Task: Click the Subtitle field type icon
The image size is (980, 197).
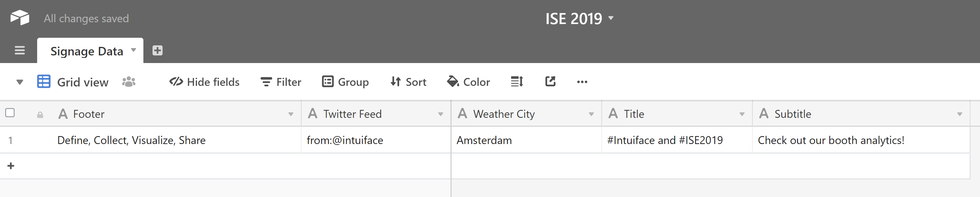Action: click(x=764, y=113)
